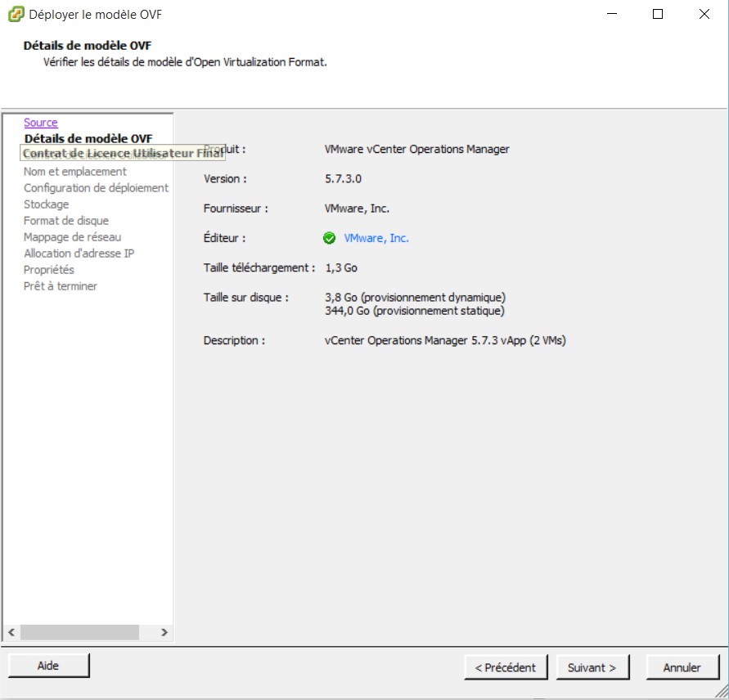Viewport: 729px width, 700px height.
Task: Click the Taille sur disque label
Action: pyautogui.click(x=246, y=298)
